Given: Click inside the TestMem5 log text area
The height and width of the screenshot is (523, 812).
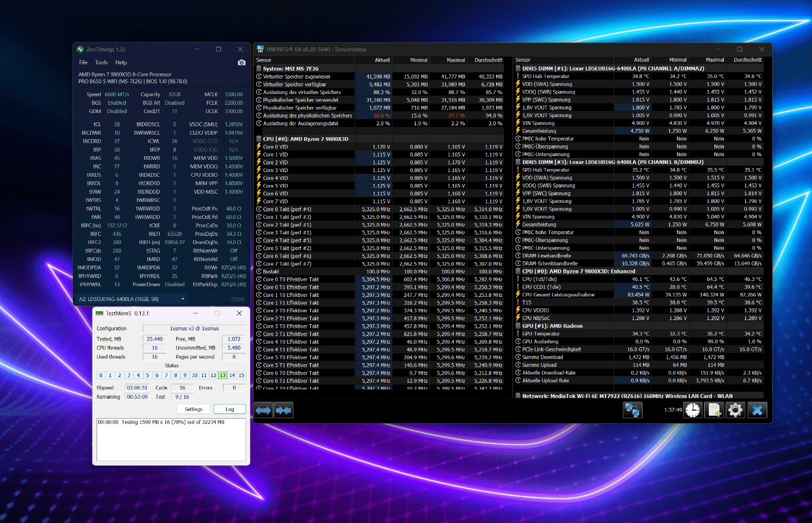Looking at the screenshot, I should 171,442.
